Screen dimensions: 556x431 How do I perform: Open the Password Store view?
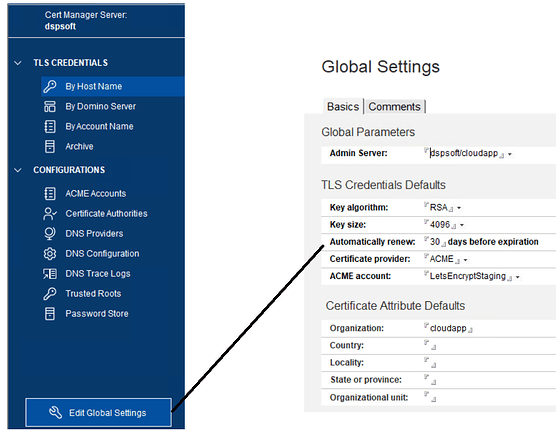[x=97, y=314]
